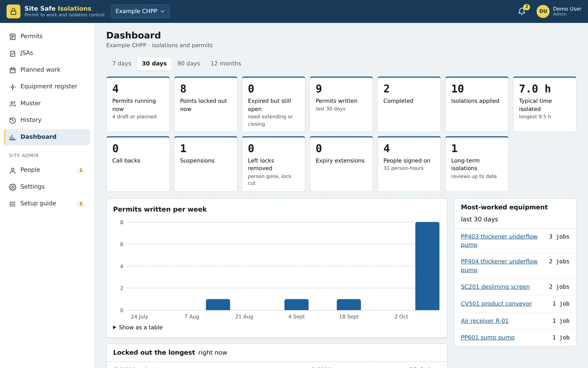The width and height of the screenshot is (588, 368).
Task: Click the Permits running now card
Action: pos(138,104)
